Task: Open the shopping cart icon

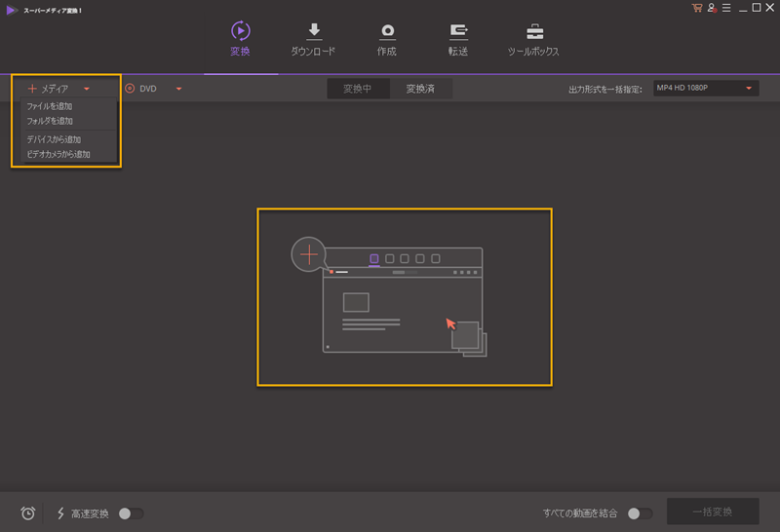Action: [x=697, y=8]
